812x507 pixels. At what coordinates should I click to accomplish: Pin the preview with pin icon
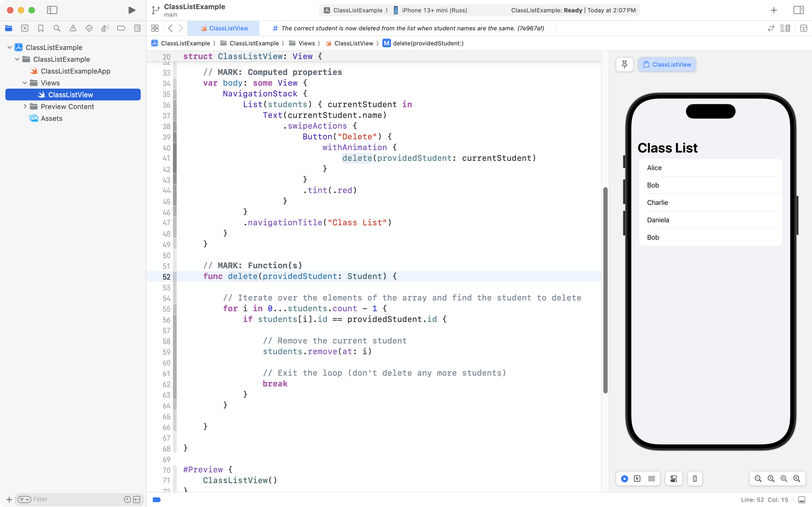pos(624,64)
